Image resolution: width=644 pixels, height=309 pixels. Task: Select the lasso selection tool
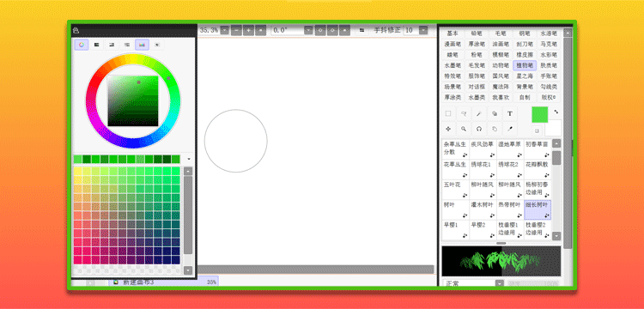point(464,113)
